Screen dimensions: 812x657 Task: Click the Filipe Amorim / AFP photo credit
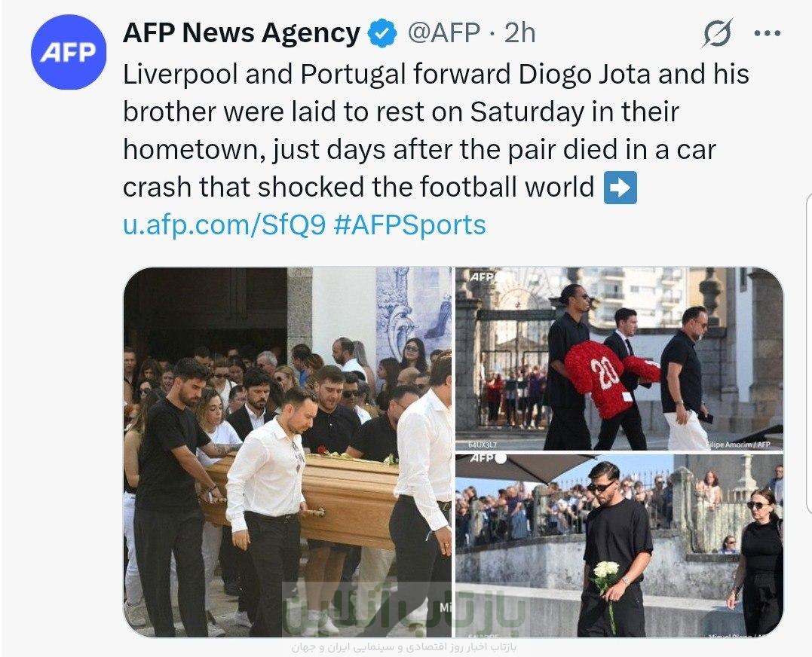738,445
